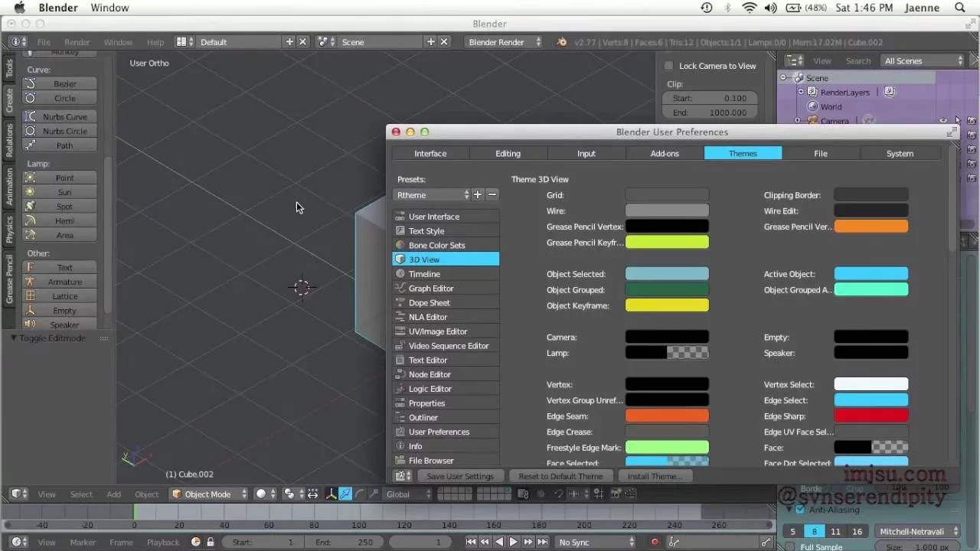Switch preferences to the Add-ons tab
This screenshot has width=980, height=551.
665,153
